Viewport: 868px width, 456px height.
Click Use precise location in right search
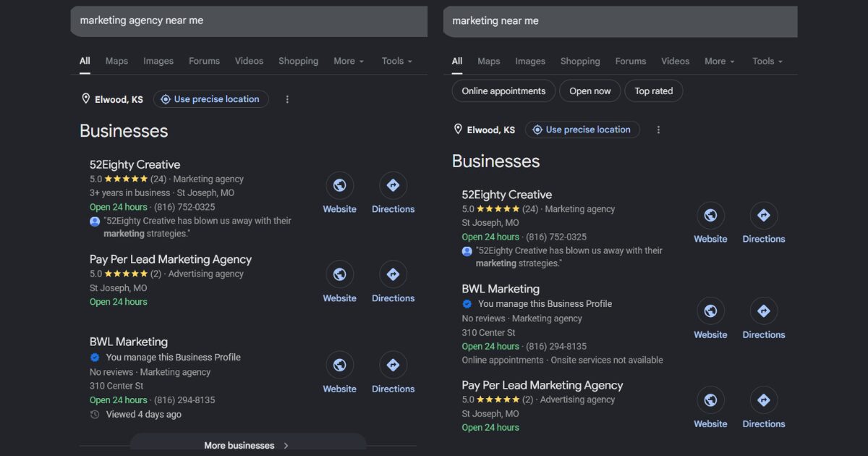tap(582, 130)
